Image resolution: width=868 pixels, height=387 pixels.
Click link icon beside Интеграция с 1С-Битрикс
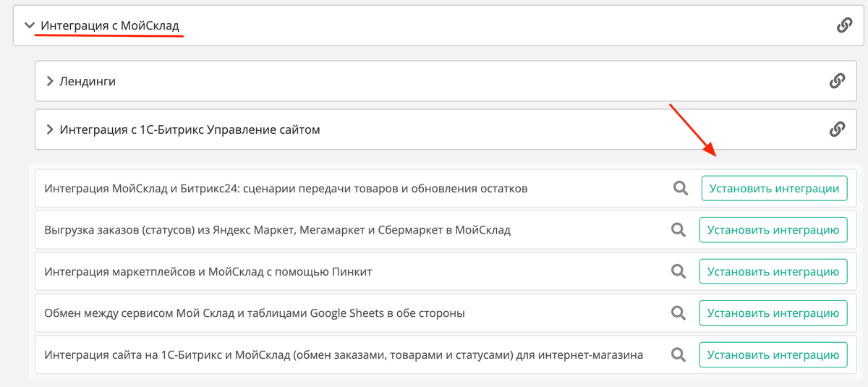pos(837,129)
